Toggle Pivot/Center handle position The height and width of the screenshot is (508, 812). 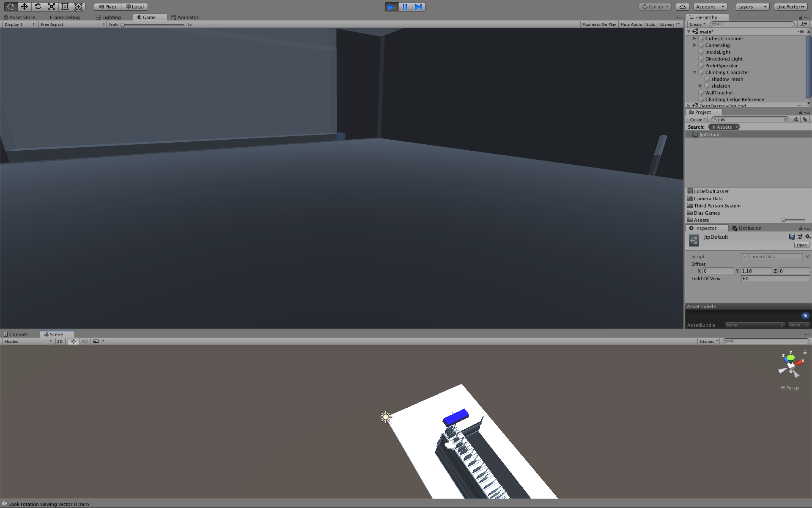[107, 7]
